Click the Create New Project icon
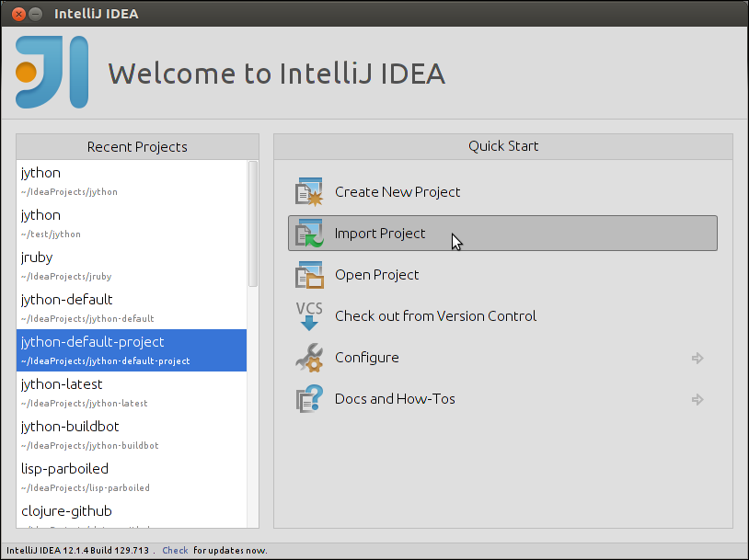The height and width of the screenshot is (560, 749). [308, 191]
